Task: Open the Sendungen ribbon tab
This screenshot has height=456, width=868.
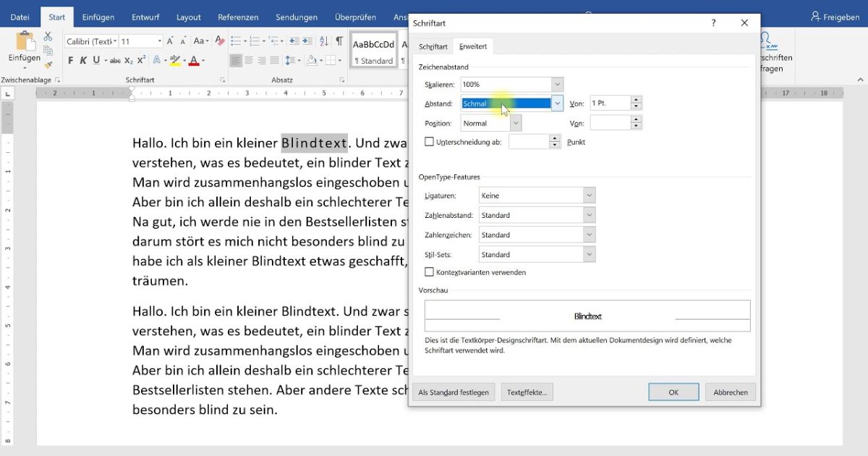Action: click(x=297, y=17)
